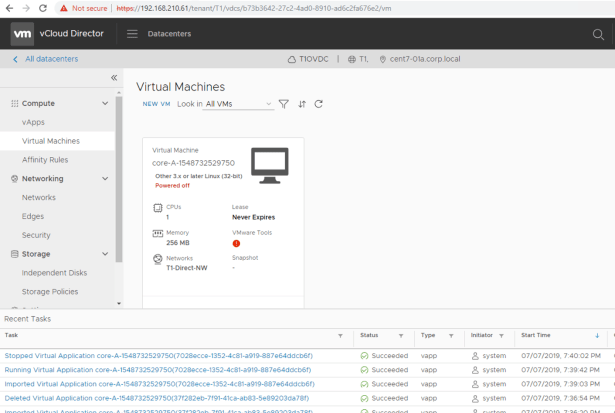This screenshot has width=615, height=413.
Task: Reload the page with browser refresh icon
Action: pos(43,8)
